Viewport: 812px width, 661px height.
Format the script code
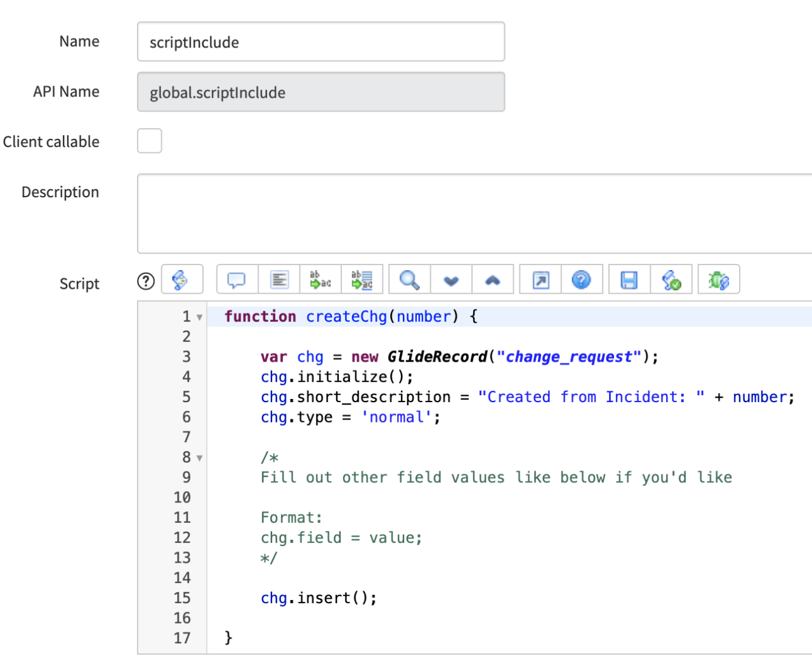click(279, 279)
